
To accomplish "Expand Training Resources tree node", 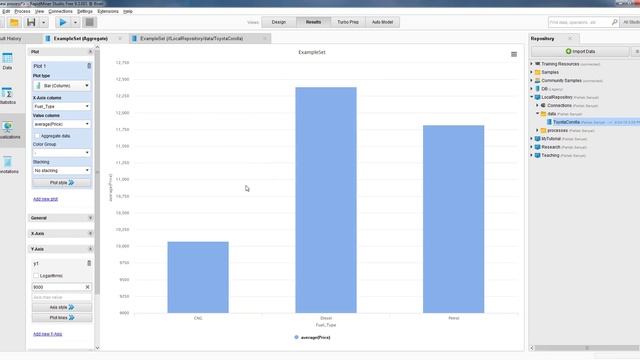I will click(532, 64).
